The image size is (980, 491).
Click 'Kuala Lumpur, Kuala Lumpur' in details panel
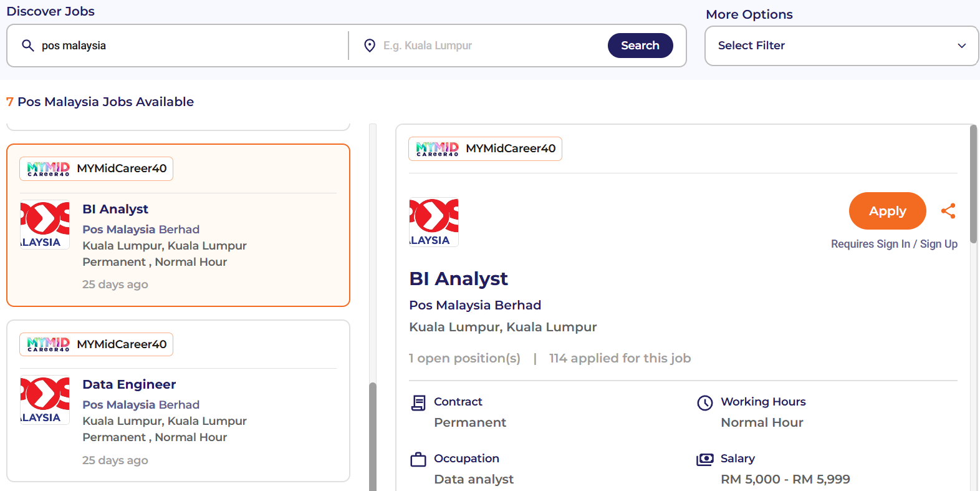(x=503, y=327)
